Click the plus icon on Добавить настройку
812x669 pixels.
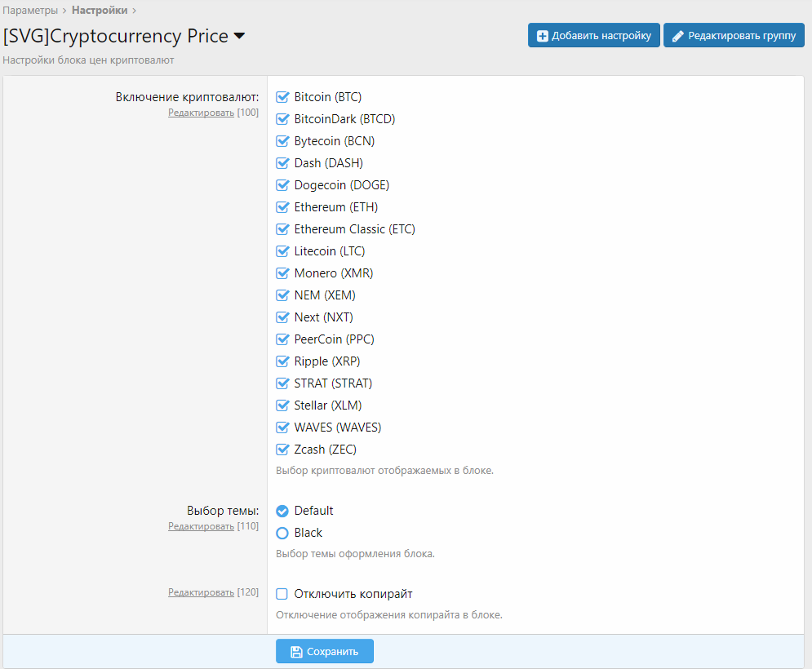(542, 36)
